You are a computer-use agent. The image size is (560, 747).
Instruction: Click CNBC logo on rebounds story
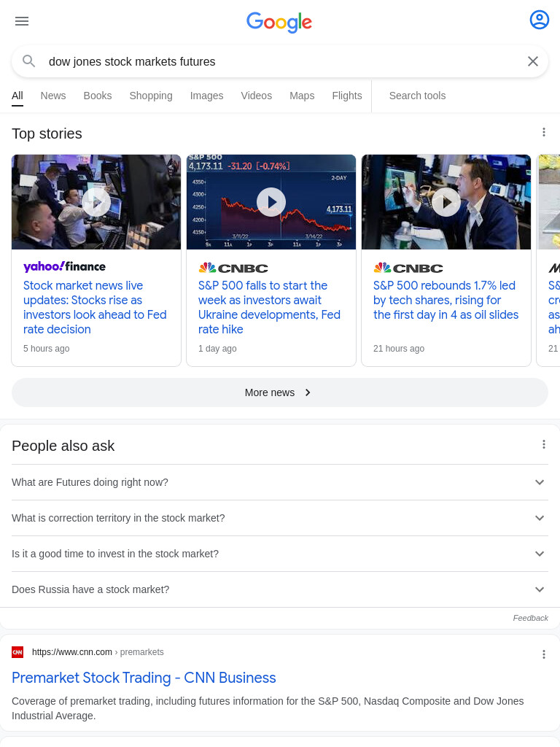(x=408, y=268)
